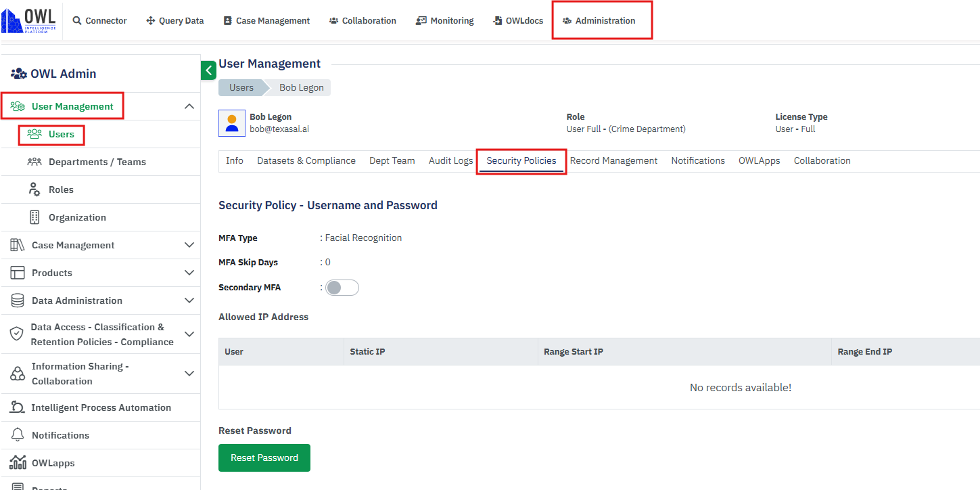The width and height of the screenshot is (980, 490).
Task: Click the Connector magnifier icon
Action: point(77,21)
